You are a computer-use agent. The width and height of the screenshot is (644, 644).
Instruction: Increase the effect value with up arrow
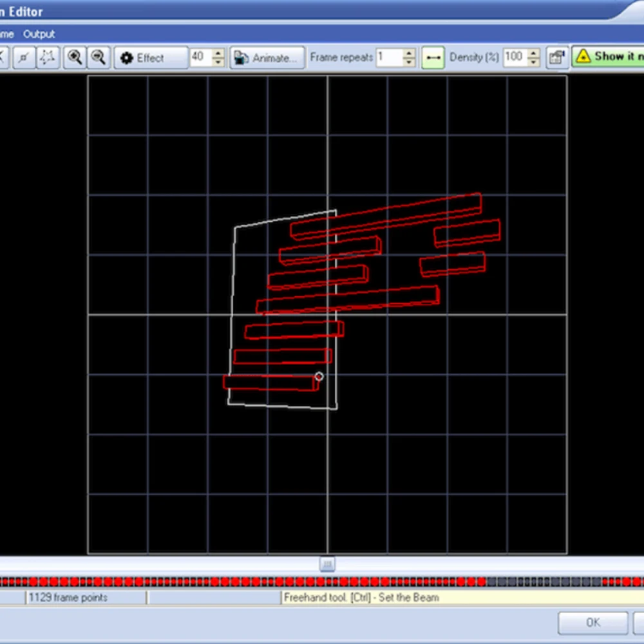tap(218, 53)
